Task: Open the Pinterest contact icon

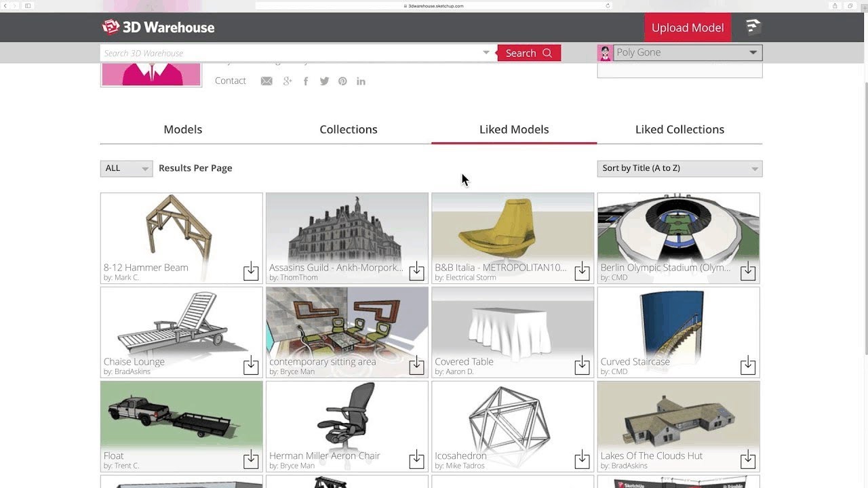Action: click(342, 81)
